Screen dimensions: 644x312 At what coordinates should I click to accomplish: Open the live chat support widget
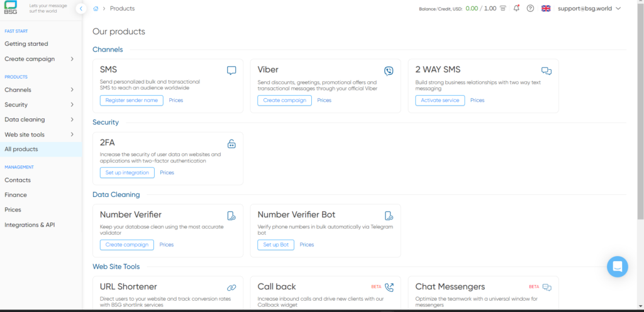(618, 267)
